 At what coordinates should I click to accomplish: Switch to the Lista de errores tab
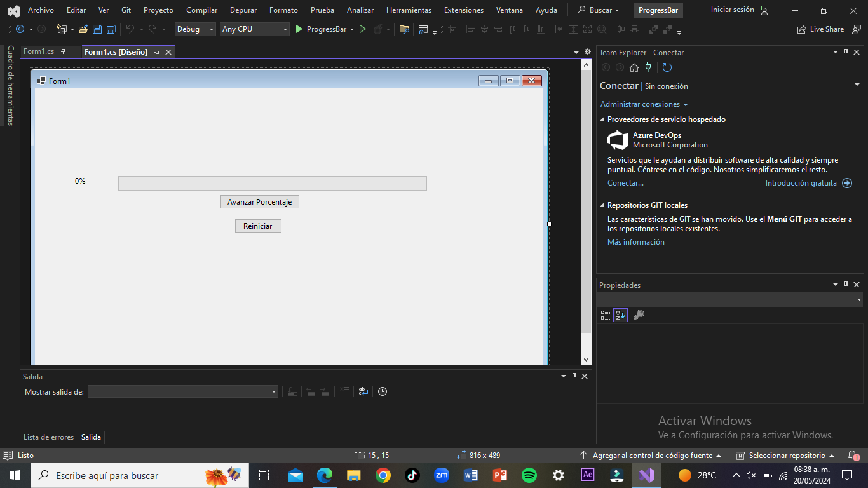(x=48, y=437)
